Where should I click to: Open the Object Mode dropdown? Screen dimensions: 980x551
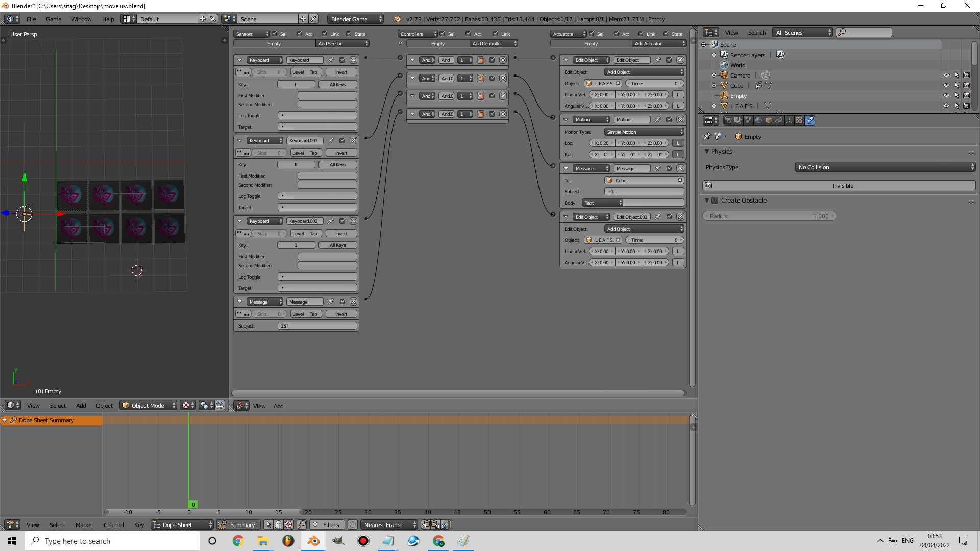[149, 405]
